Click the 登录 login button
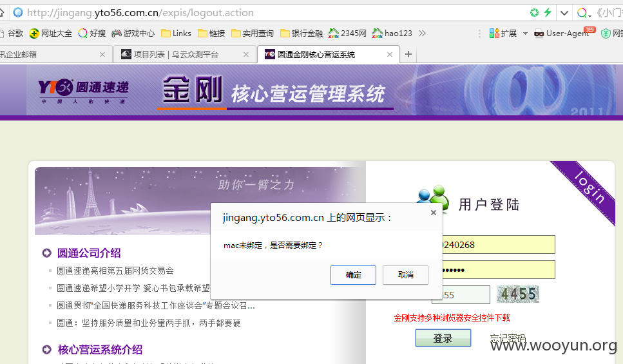This screenshot has height=364, width=623. click(x=443, y=338)
